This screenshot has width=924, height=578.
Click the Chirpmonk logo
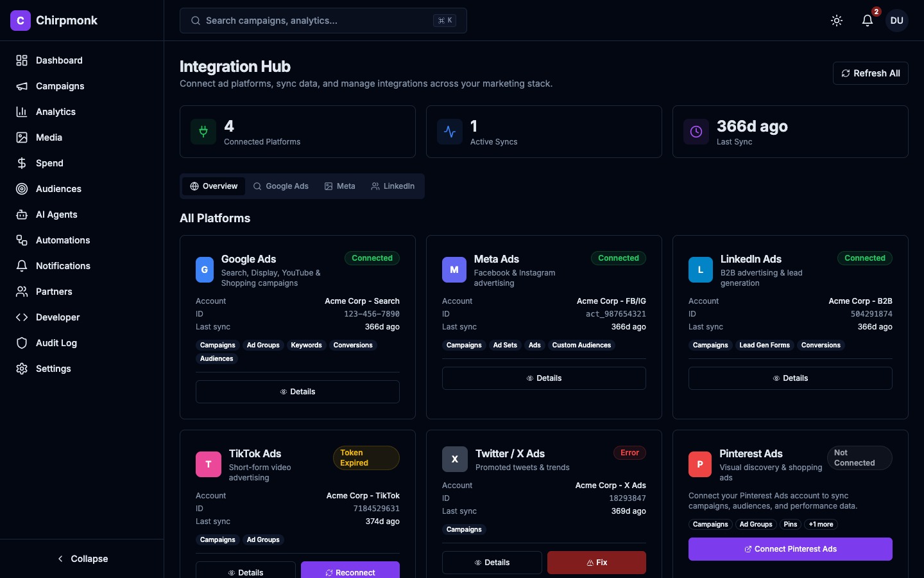point(54,21)
